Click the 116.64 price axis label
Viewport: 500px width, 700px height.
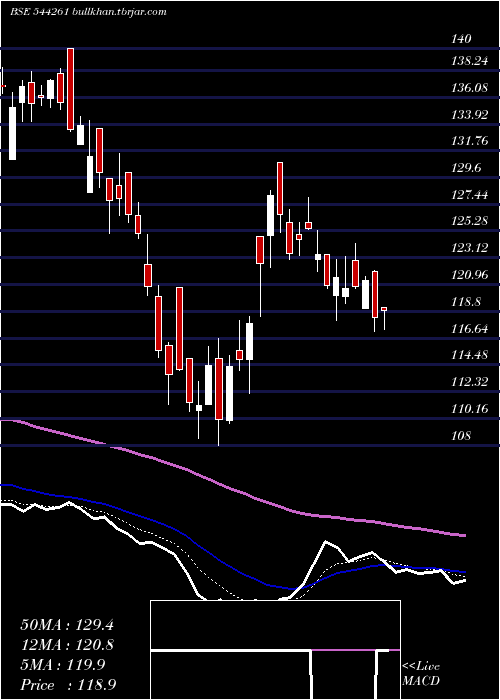tap(470, 329)
